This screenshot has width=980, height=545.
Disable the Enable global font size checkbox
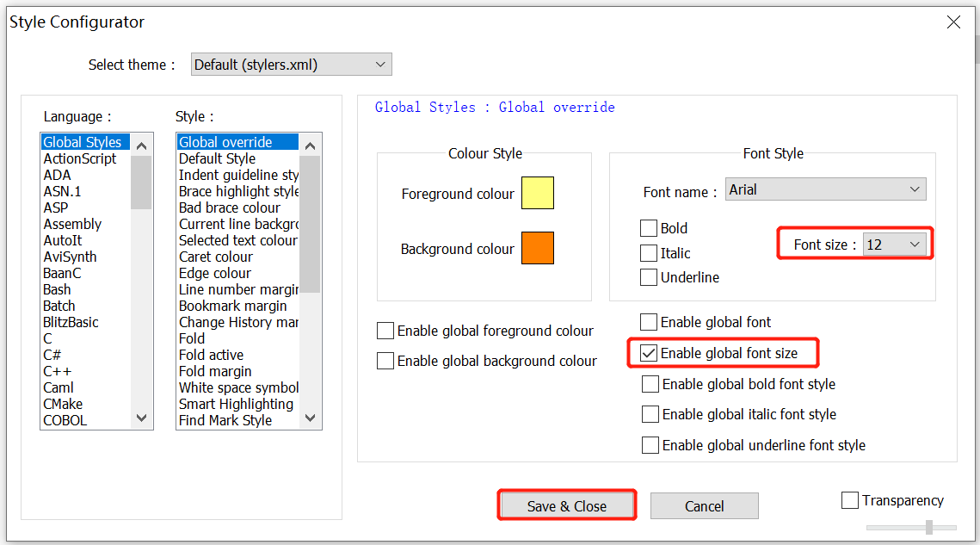tap(650, 353)
